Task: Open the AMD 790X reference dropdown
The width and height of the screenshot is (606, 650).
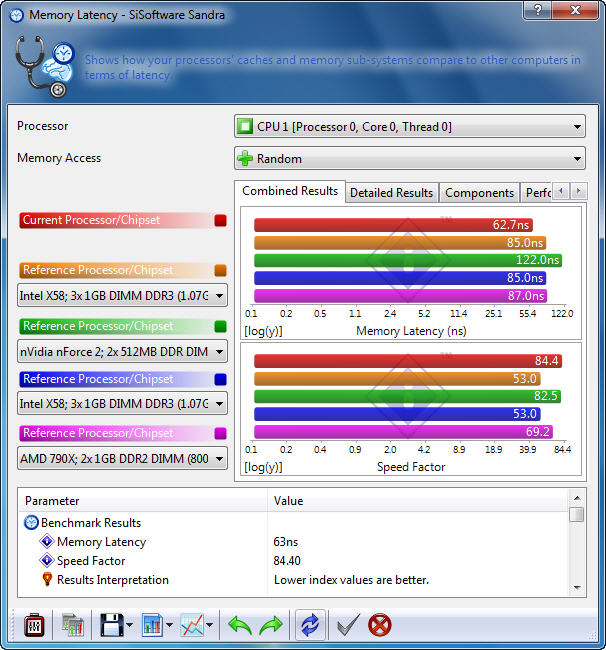Action: click(x=122, y=458)
